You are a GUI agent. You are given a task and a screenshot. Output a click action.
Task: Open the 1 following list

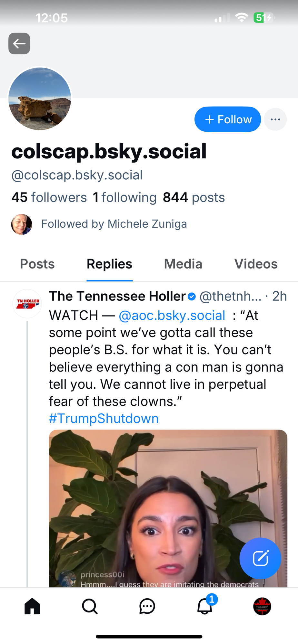124,197
